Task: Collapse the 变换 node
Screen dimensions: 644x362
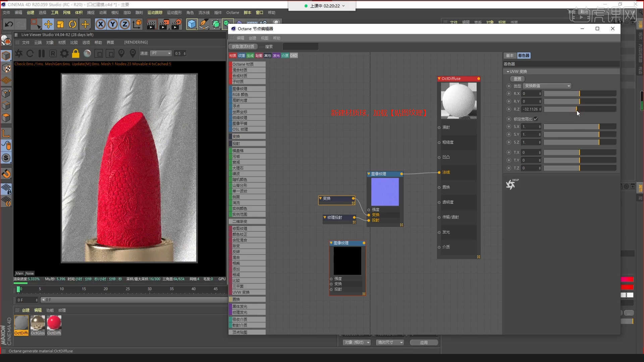Action: click(320, 198)
